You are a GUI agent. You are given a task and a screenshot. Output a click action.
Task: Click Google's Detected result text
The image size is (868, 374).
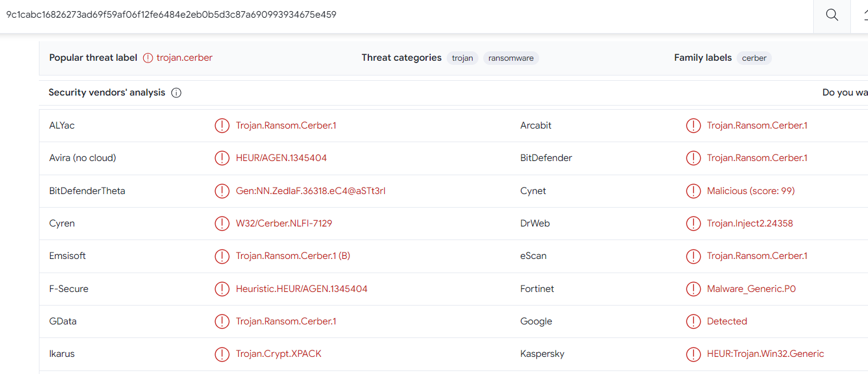727,321
